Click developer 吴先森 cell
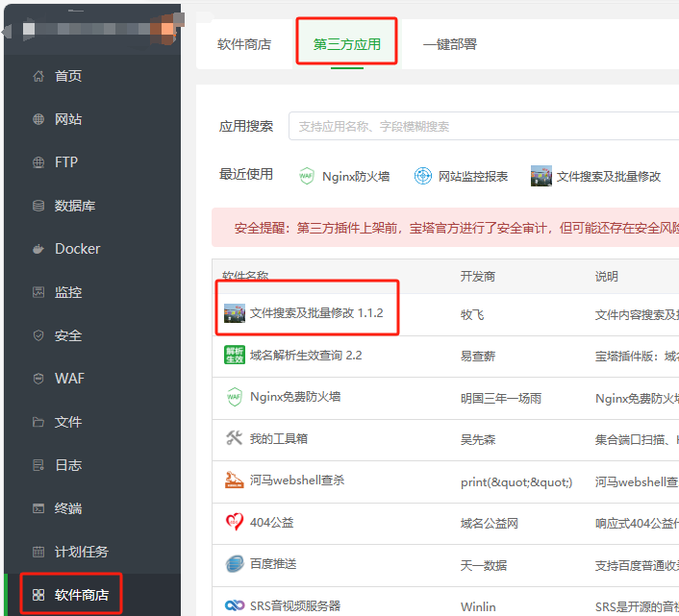The width and height of the screenshot is (679, 616). coord(478,439)
